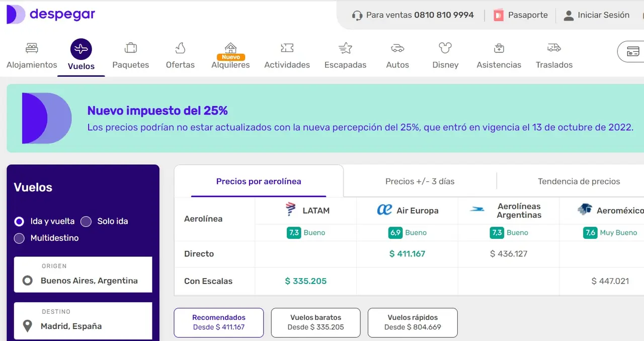
Task: Open the Alquileres house icon
Action: coord(230,48)
